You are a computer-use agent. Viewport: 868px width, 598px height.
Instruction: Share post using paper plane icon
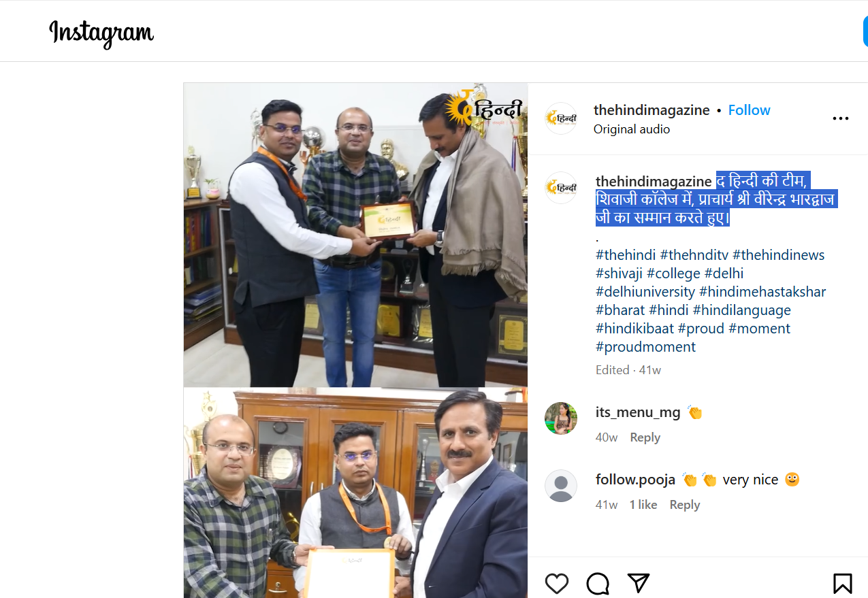coord(638,583)
